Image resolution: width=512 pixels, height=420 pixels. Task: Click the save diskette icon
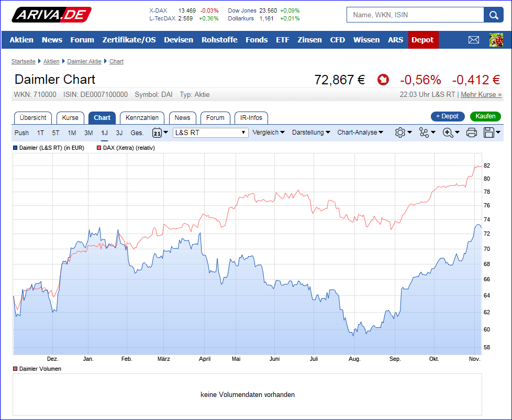[x=489, y=132]
